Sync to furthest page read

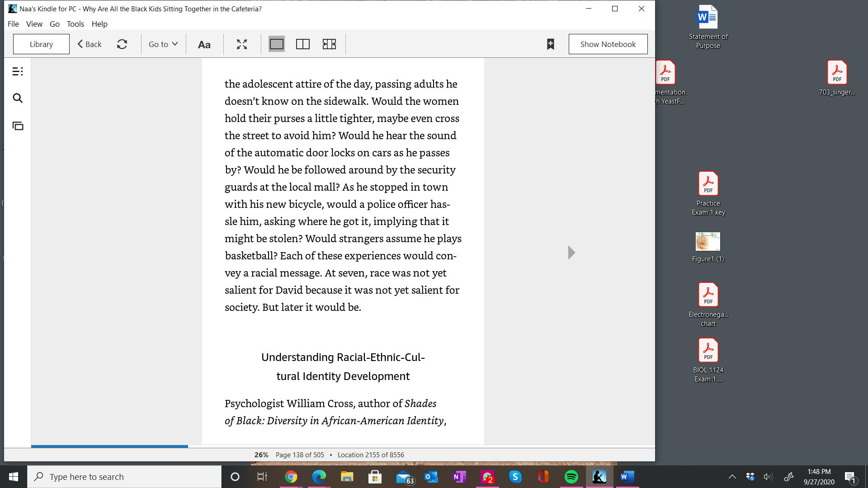coord(122,44)
